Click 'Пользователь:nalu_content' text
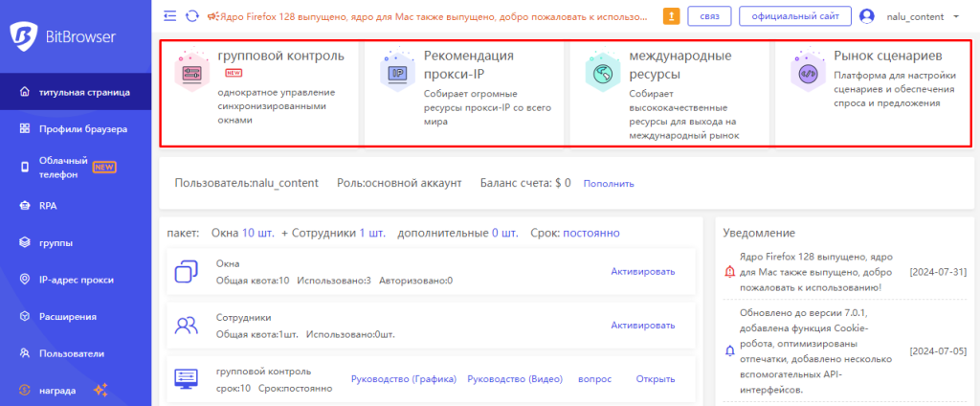980x406 pixels. 247,183
